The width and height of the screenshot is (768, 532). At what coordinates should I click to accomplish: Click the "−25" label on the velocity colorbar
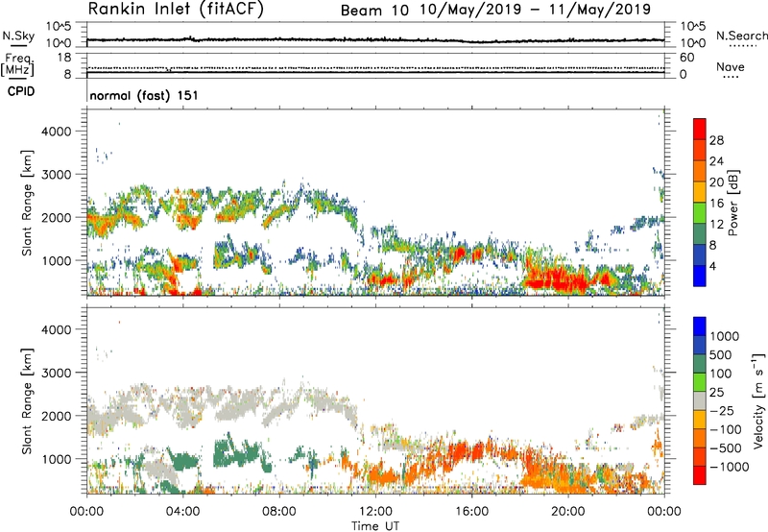point(722,411)
